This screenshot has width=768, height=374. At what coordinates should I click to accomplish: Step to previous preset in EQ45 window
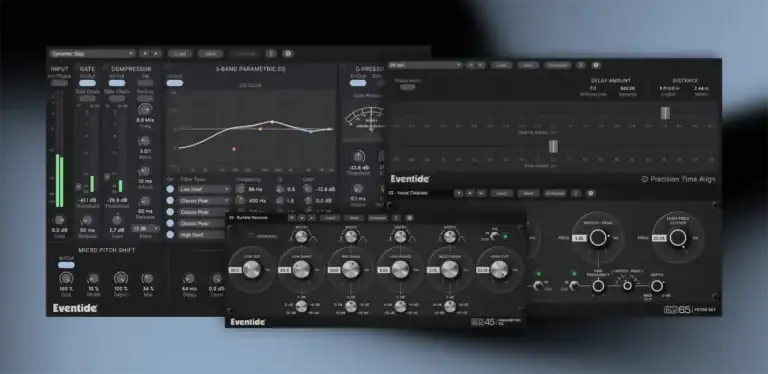click(x=302, y=217)
